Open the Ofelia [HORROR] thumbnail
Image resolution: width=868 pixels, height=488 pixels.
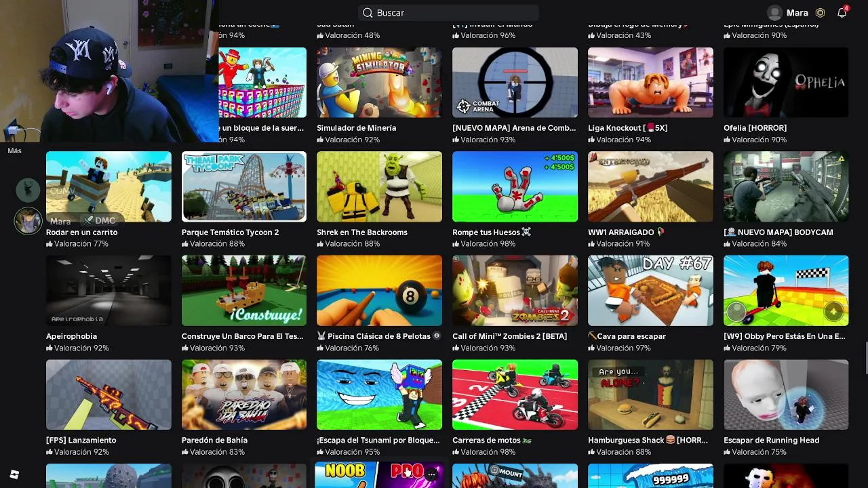tap(786, 83)
